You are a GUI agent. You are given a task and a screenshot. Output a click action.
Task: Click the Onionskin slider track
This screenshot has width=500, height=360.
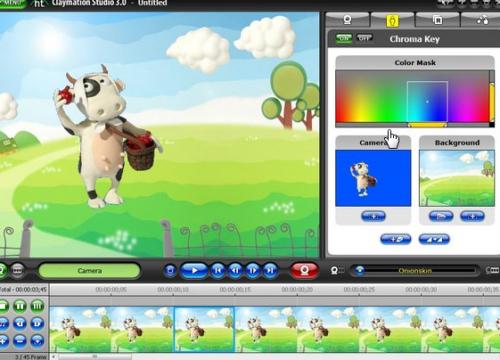tap(415, 271)
